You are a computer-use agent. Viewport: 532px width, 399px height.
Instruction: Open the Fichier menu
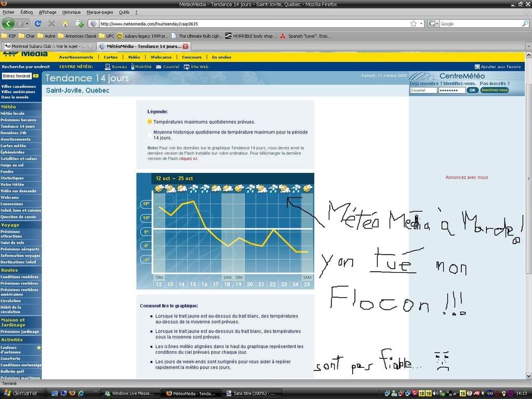(8, 12)
